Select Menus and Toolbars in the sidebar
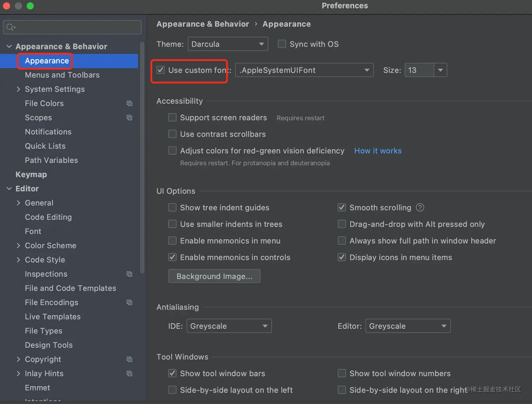Screen dimensions: 532x404 [62, 75]
